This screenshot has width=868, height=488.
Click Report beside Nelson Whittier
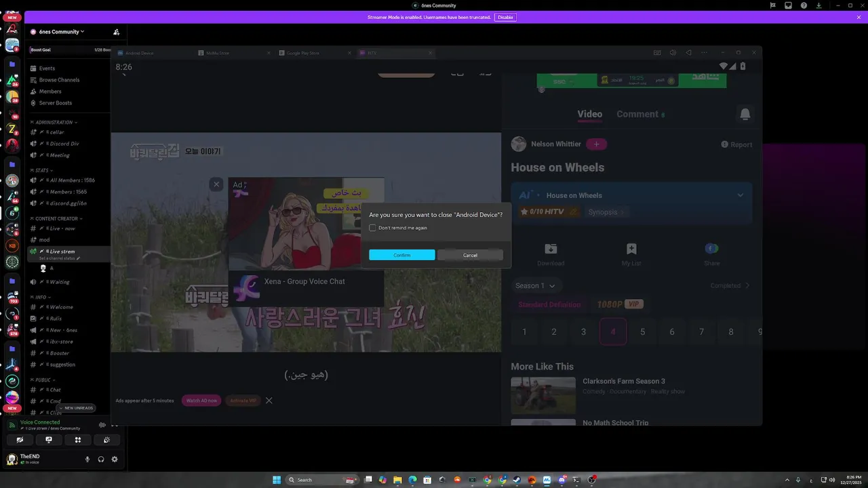[736, 144]
